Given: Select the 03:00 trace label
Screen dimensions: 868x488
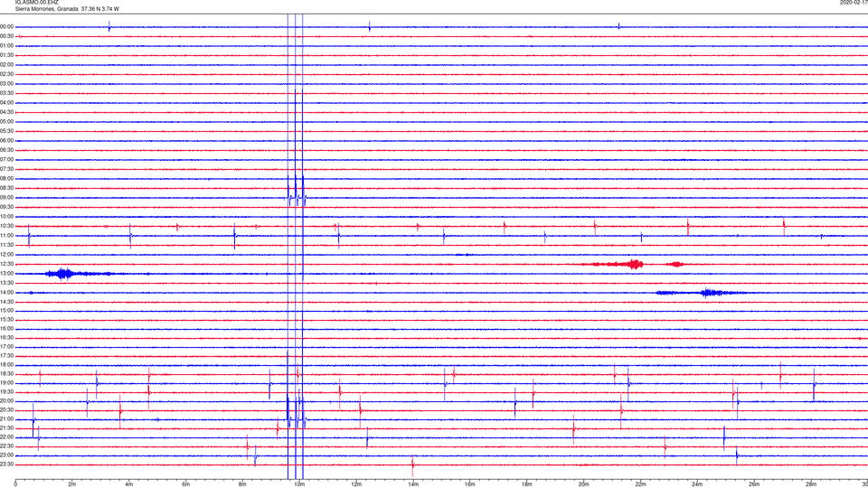Looking at the screenshot, I should [6, 83].
